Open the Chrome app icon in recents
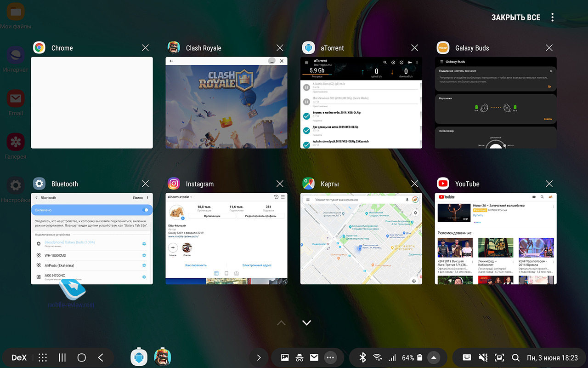The width and height of the screenshot is (588, 368). 39,48
